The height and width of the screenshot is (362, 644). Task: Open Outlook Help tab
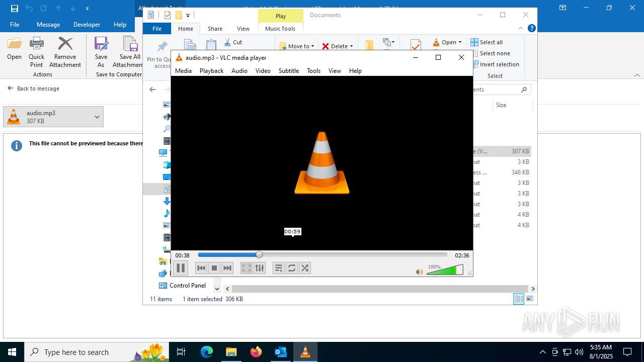[x=120, y=24]
